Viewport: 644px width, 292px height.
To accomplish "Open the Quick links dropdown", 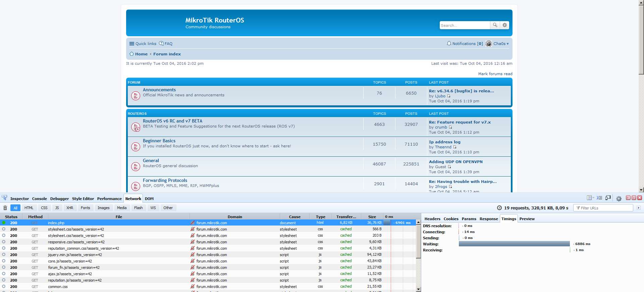I will tap(143, 44).
